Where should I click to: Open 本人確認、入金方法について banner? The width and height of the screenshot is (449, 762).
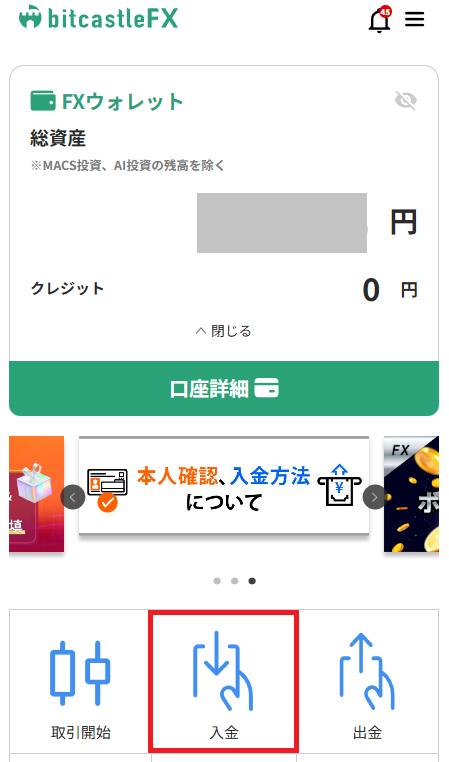tap(224, 486)
